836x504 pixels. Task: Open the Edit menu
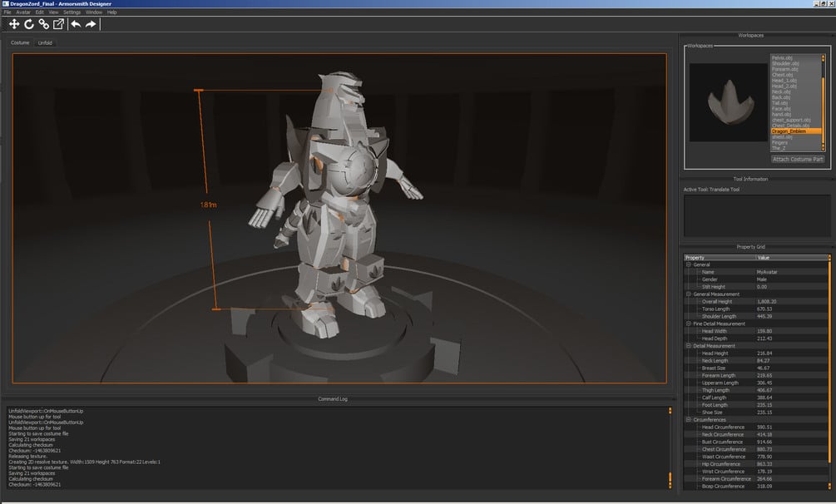click(39, 12)
